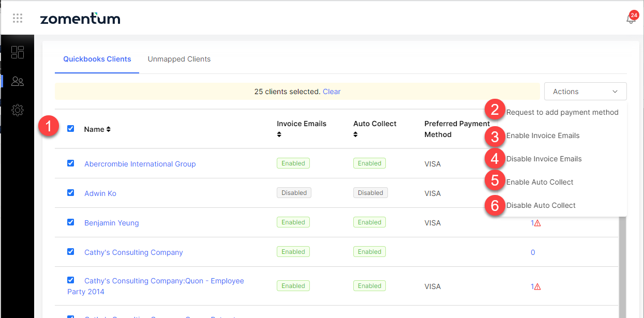This screenshot has width=644, height=318.
Task: Click the 25 clients selected message
Action: (x=287, y=92)
